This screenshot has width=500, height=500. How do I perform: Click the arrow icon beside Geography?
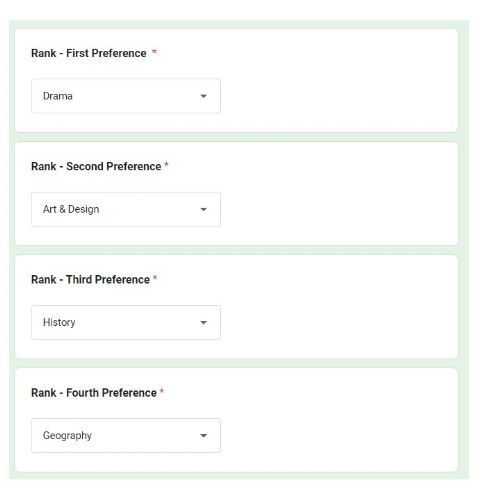[203, 436]
